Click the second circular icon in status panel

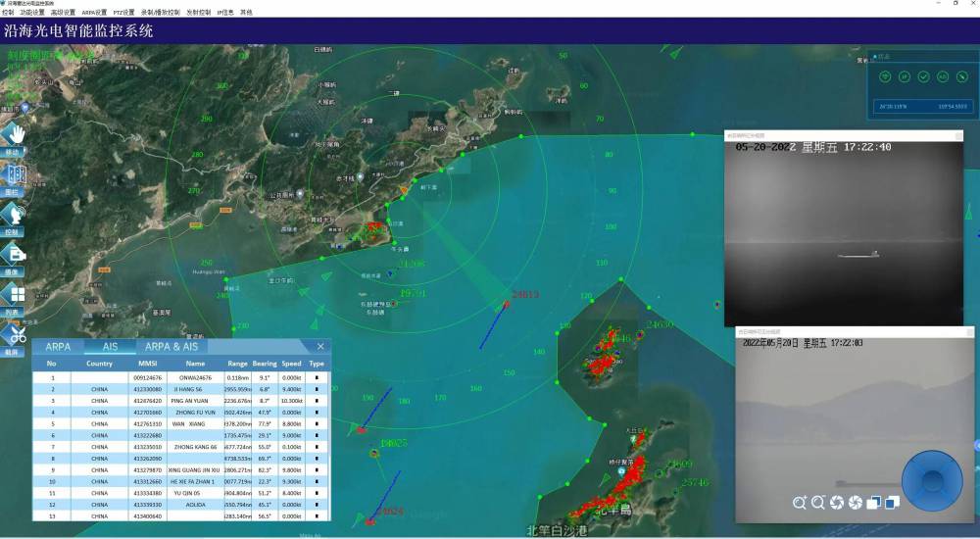pyautogui.click(x=904, y=76)
